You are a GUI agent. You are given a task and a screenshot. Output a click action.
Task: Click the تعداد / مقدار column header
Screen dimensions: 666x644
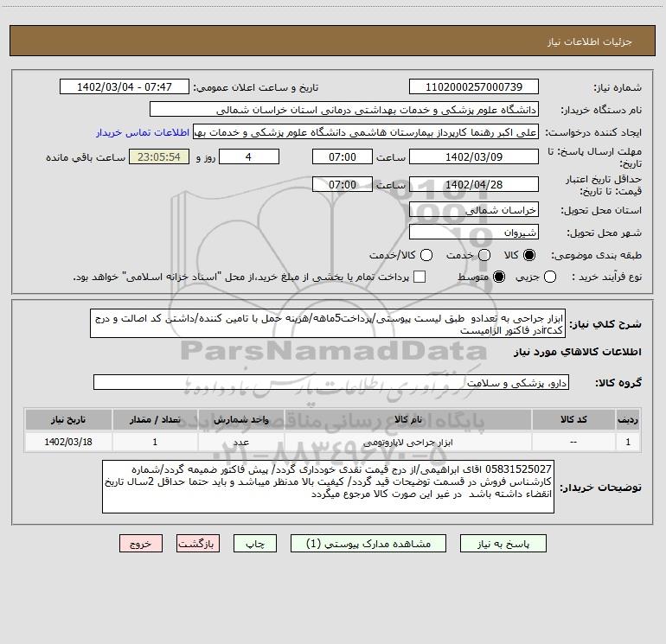click(155, 419)
